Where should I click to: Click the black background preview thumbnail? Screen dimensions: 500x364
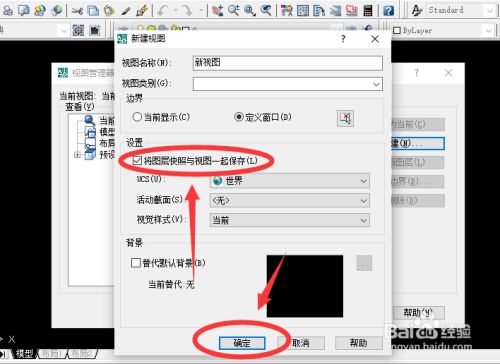pyautogui.click(x=305, y=286)
